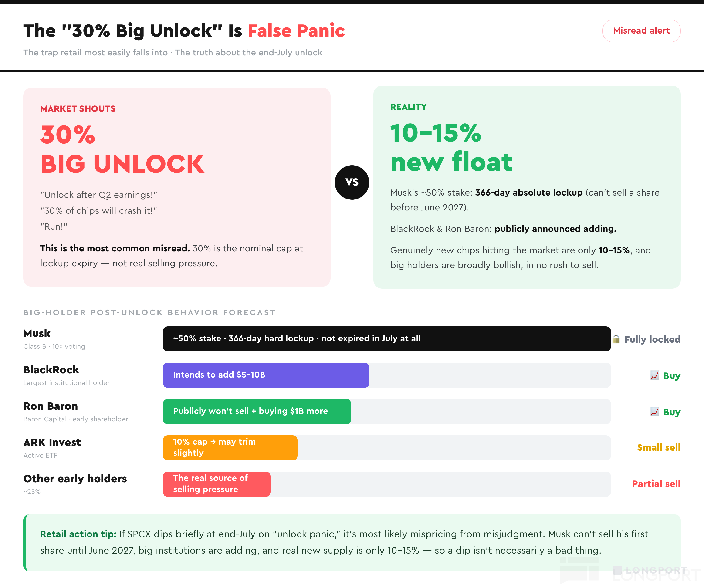
Task: Click Other early holders row name
Action: point(75,478)
